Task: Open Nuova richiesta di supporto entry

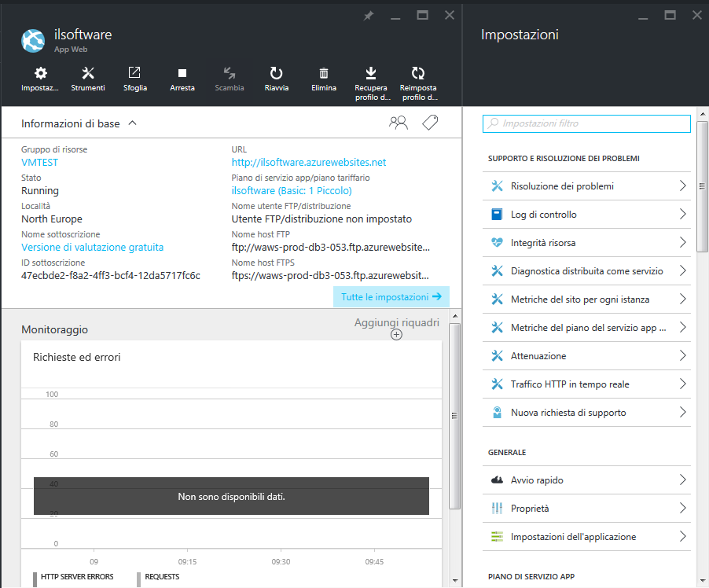Action: (x=586, y=413)
